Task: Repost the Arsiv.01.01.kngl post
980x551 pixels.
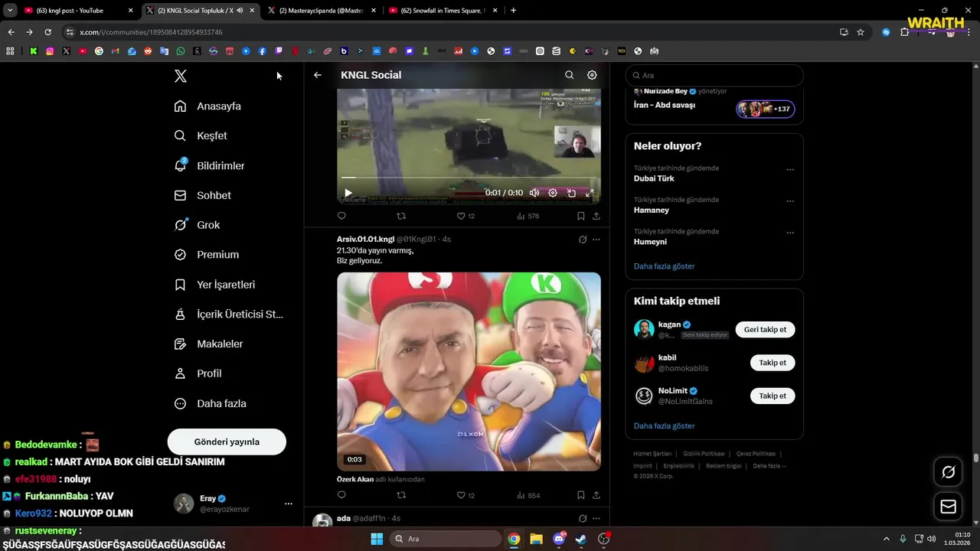Action: pos(401,495)
